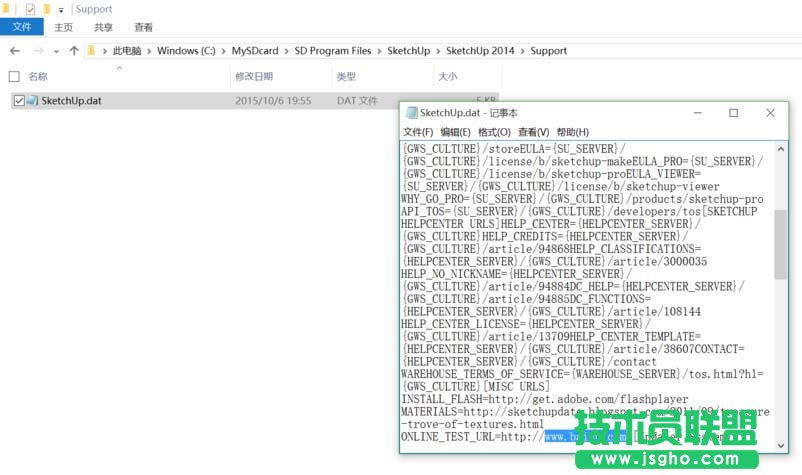Open Notepad 帮助(H) menu
The width and height of the screenshot is (802, 475).
point(573,132)
